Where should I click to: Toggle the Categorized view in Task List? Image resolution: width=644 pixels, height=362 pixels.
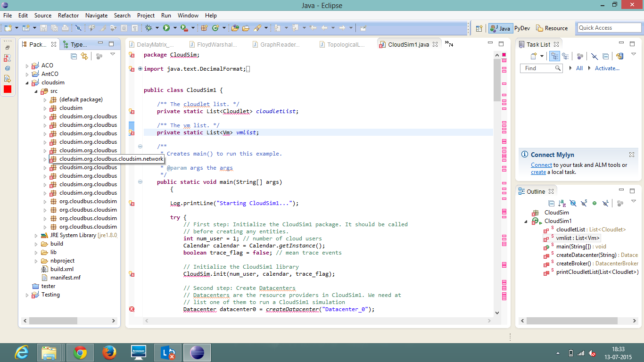click(555, 56)
